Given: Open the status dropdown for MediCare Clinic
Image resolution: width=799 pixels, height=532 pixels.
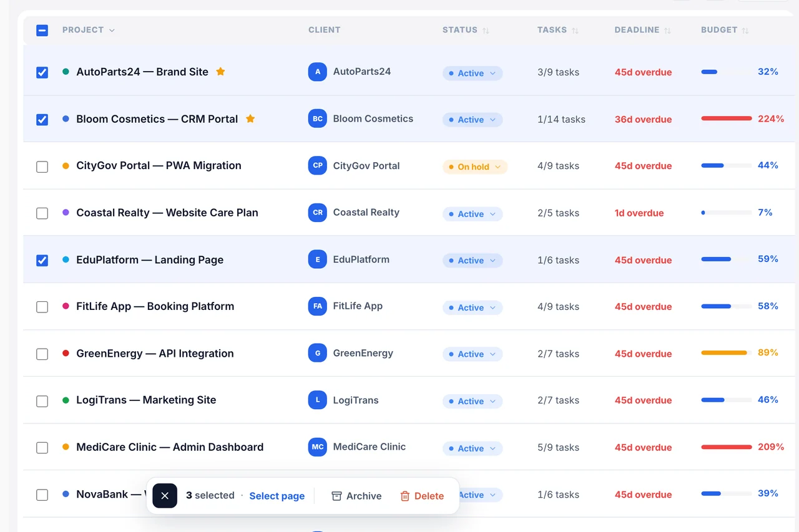Looking at the screenshot, I should coord(473,448).
